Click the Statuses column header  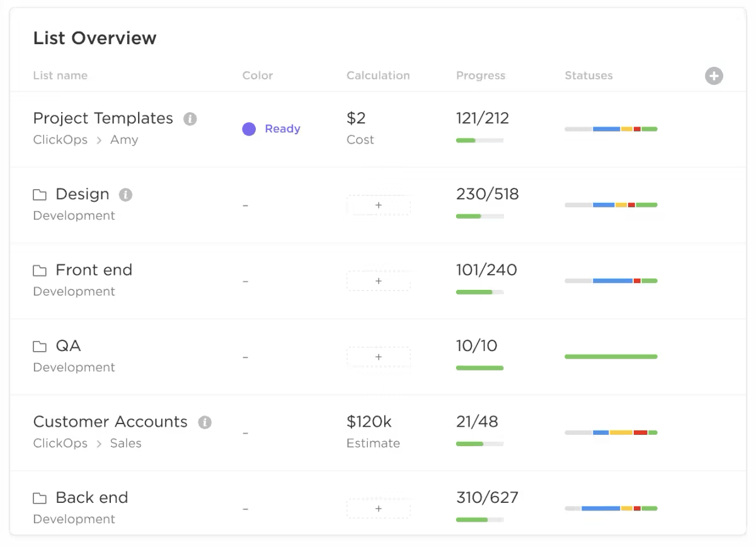(588, 76)
